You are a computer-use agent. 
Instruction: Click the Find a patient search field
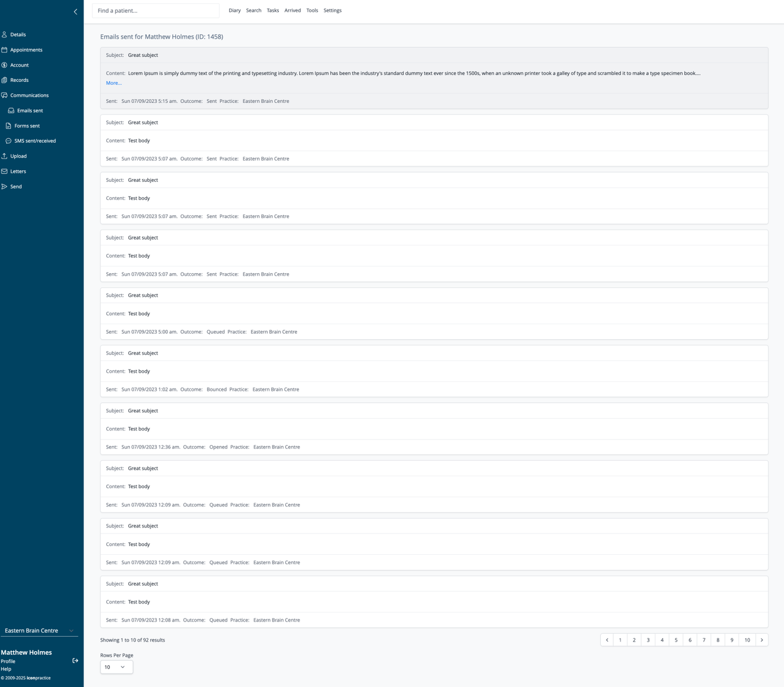(x=156, y=11)
